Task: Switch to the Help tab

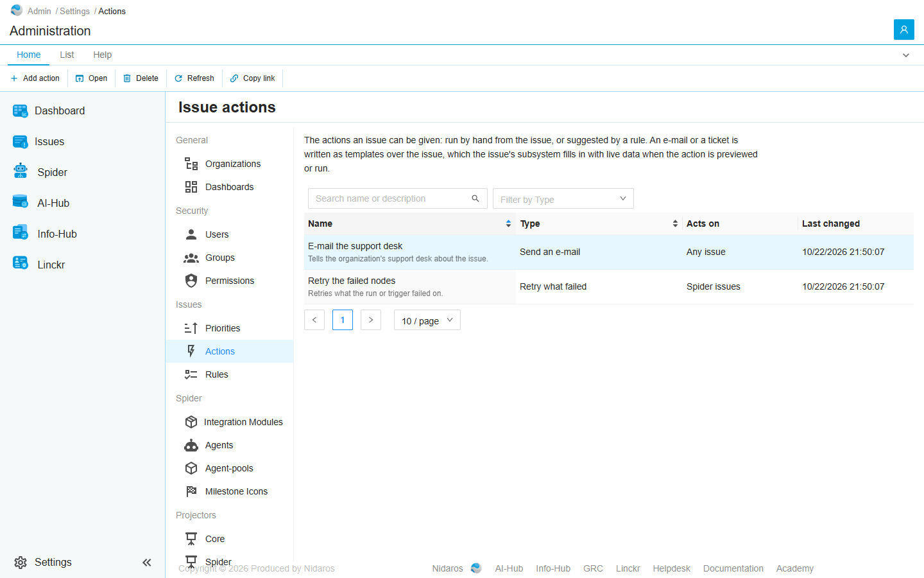Action: point(102,55)
